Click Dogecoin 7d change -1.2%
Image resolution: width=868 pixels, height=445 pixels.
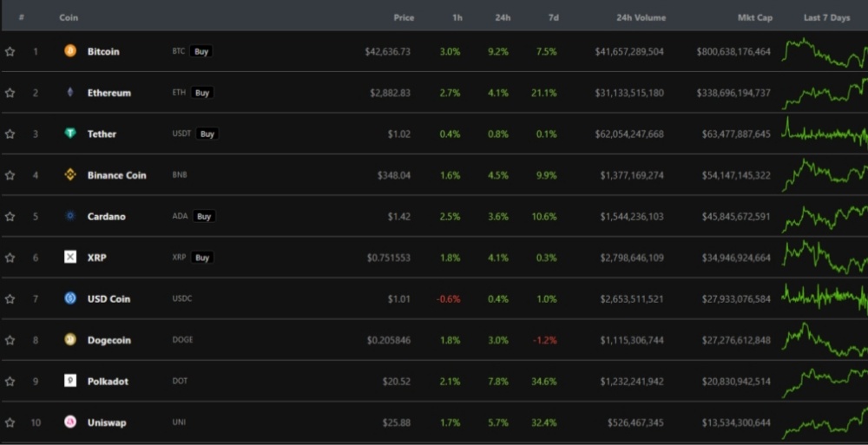click(x=545, y=340)
